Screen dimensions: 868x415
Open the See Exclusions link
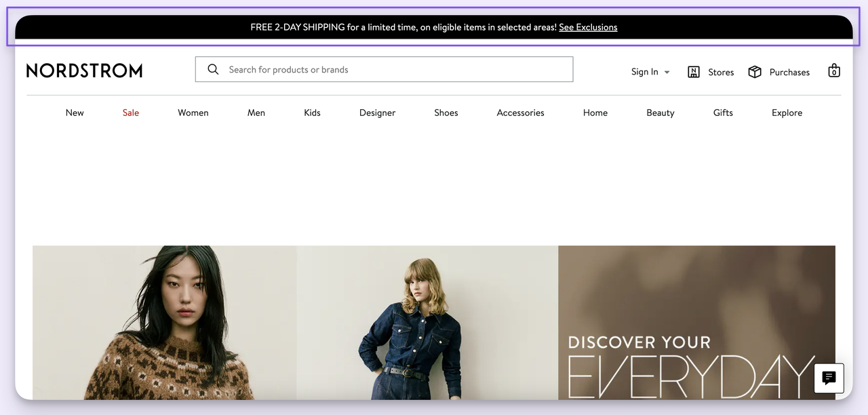(588, 27)
